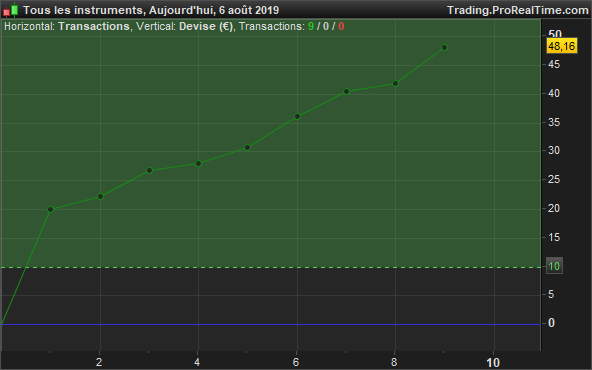
Task: Select the eighth transaction point at 8
Action: tap(395, 83)
